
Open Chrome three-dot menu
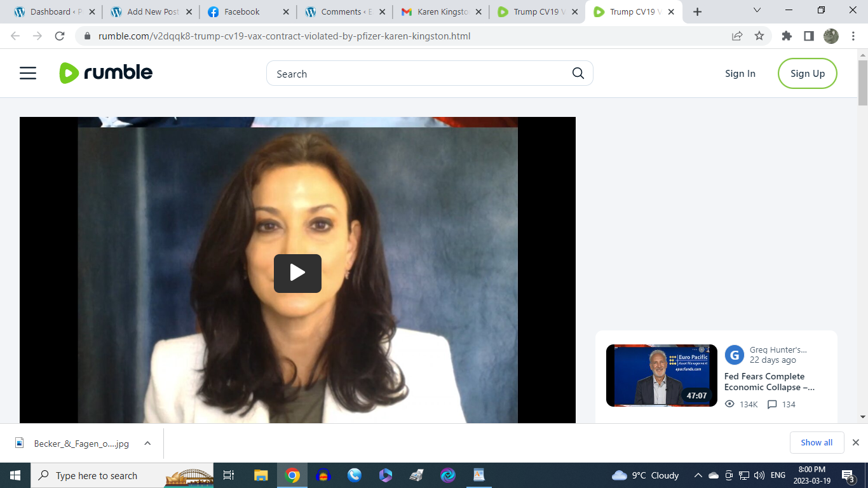tap(853, 36)
